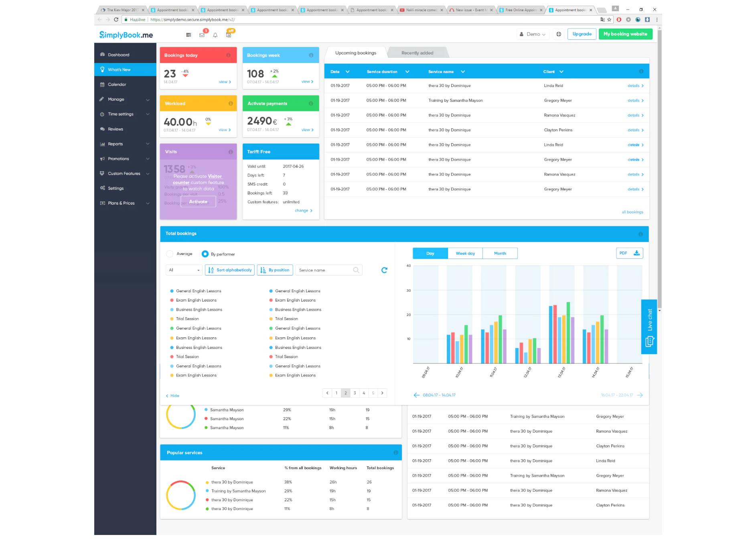The image size is (756, 545).
Task: Switch to the Recently added tab
Action: (417, 52)
